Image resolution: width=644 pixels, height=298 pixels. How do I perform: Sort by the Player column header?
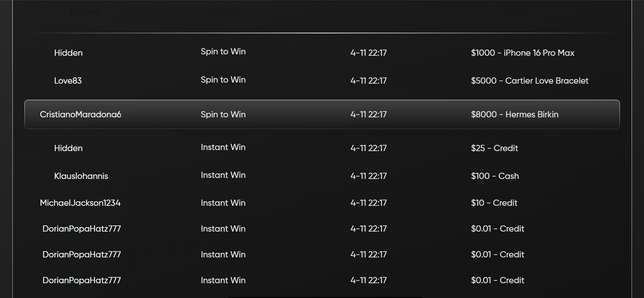click(x=84, y=12)
